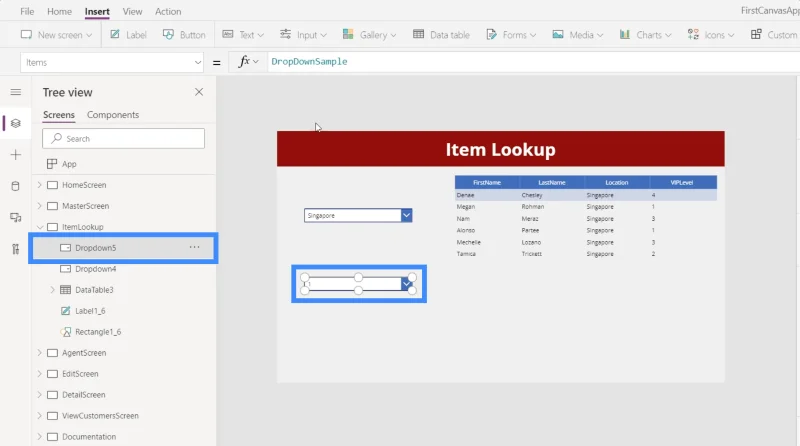Select the Alonso Partee table row
Viewport: 800px width, 446px height.
(586, 230)
